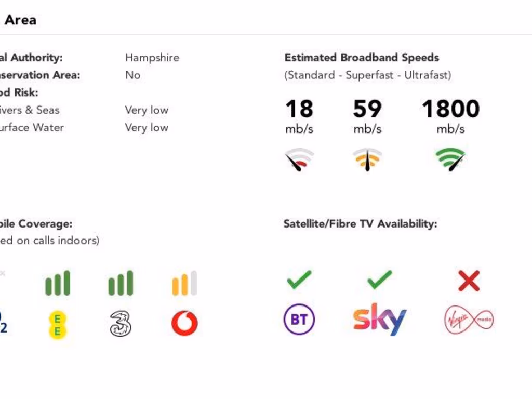Click the green signal bars above Three
The height and width of the screenshot is (399, 532).
click(x=121, y=283)
